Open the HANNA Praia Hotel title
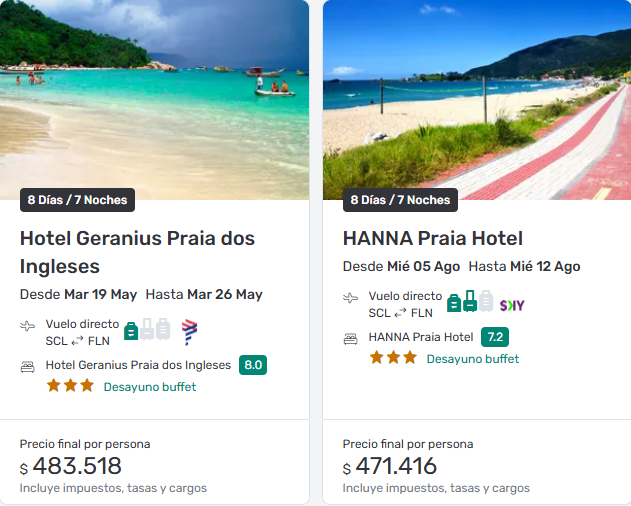 coord(433,238)
